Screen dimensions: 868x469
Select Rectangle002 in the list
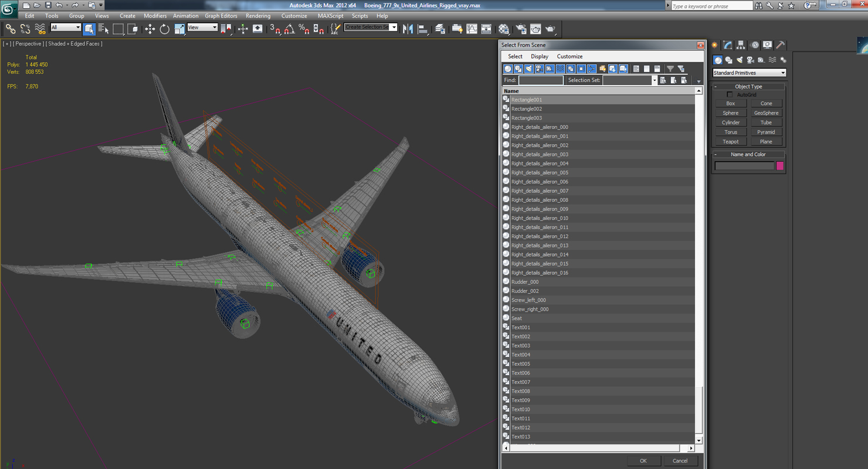(598, 109)
